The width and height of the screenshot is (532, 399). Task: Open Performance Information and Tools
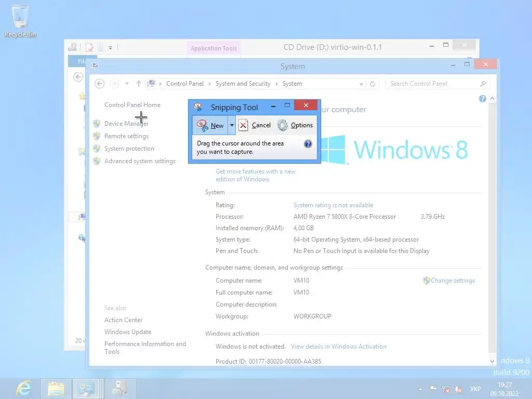(x=145, y=348)
